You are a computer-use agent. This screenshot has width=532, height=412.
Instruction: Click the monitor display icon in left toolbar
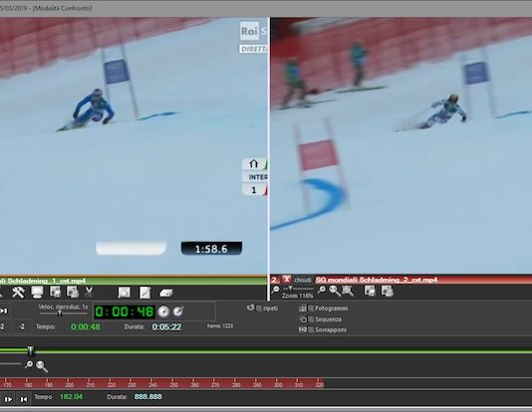[37, 292]
